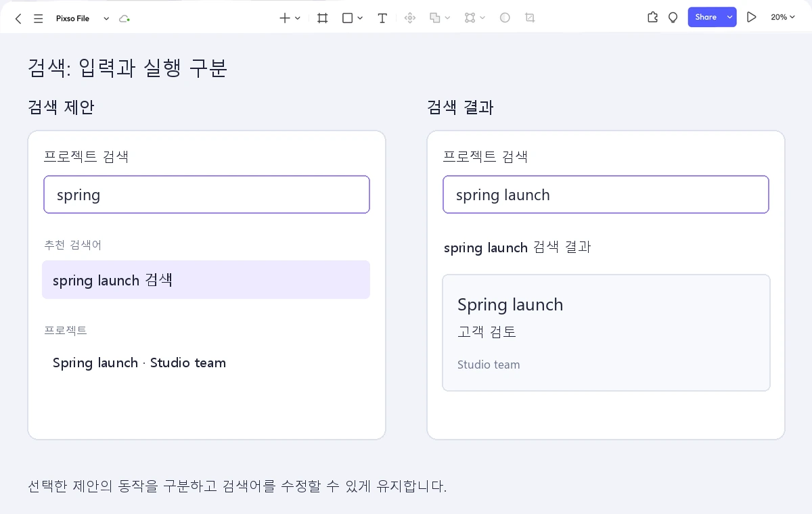Click the search field containing 'spring'
Screen dimensions: 812x514
tap(206, 195)
